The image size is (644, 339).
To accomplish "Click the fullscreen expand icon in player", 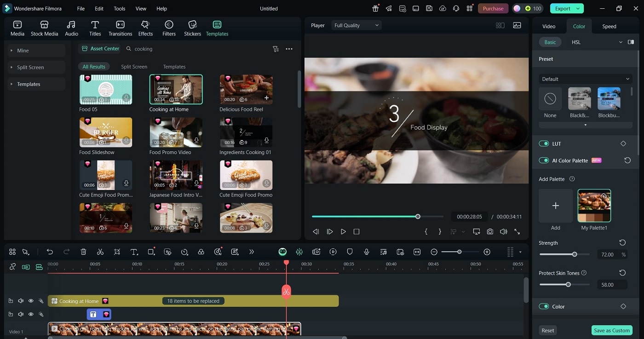I will coord(517,232).
